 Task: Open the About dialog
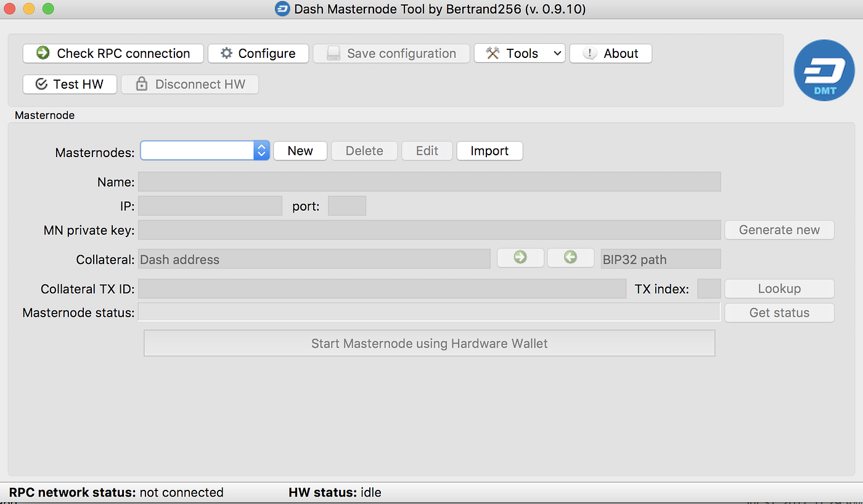coord(610,54)
